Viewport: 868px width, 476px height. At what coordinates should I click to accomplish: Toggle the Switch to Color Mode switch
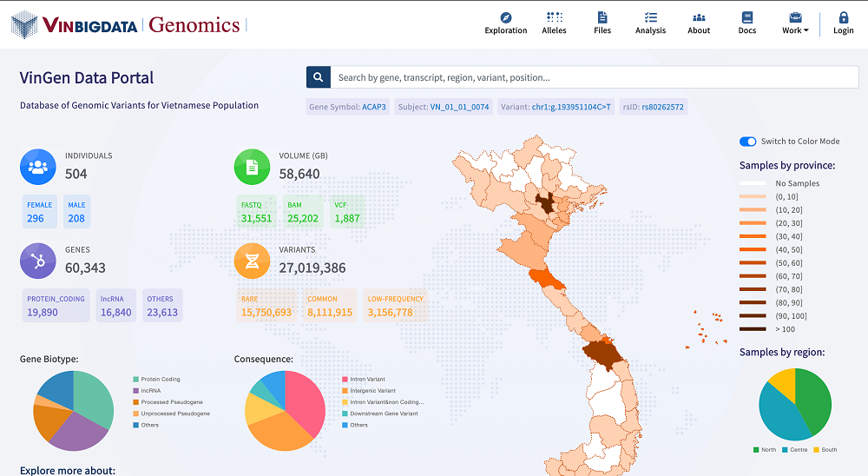coord(747,142)
